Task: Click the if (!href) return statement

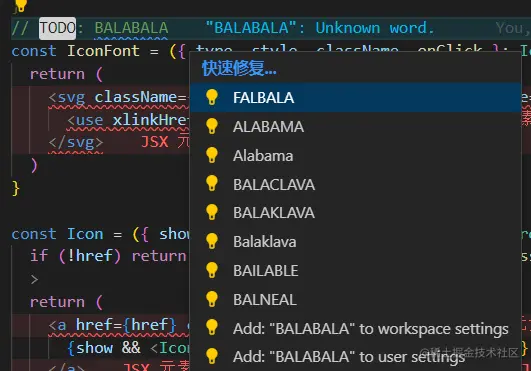Action: (108, 256)
